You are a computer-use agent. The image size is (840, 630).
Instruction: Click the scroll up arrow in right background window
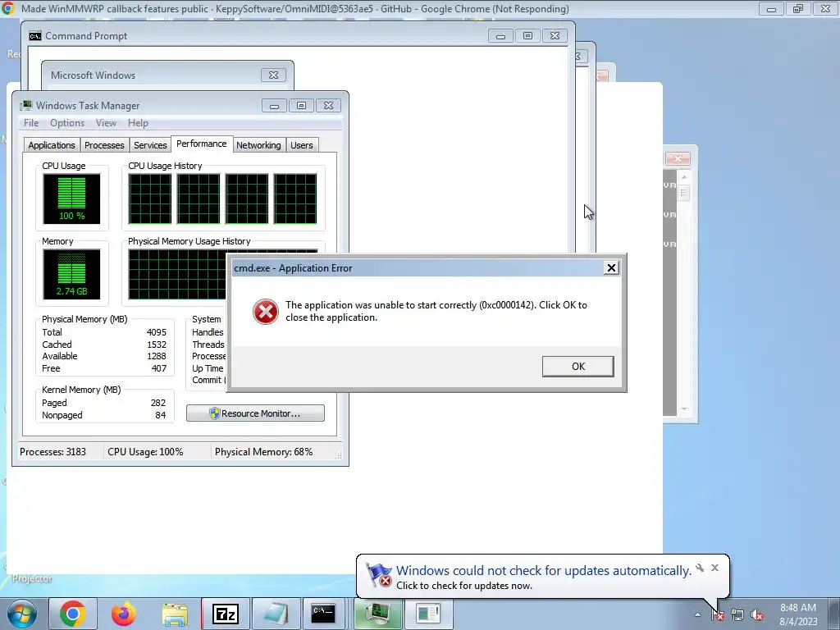pyautogui.click(x=683, y=177)
